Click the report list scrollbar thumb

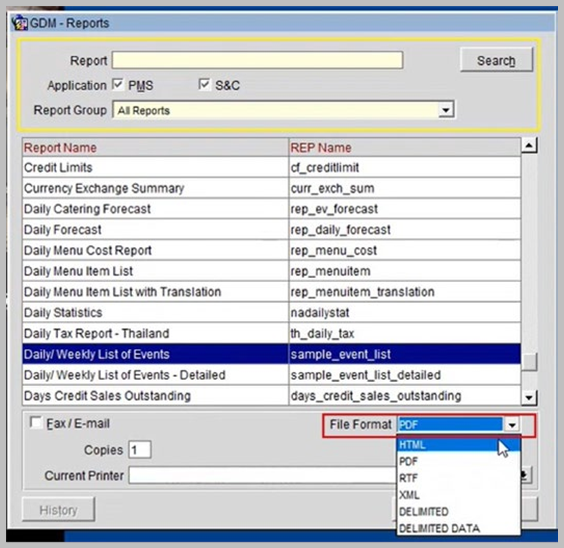tap(529, 362)
